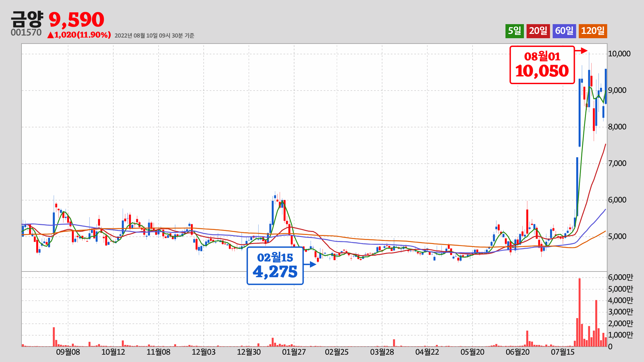
Task: Click the tallest 6,000만 volume bar
Action: coord(579,312)
